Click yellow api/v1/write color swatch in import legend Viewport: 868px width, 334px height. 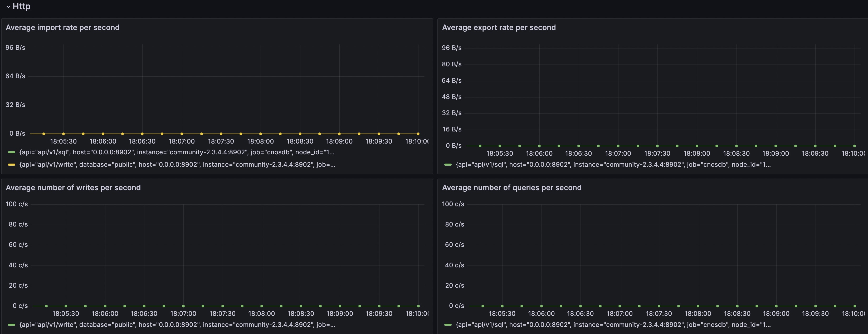(x=11, y=165)
